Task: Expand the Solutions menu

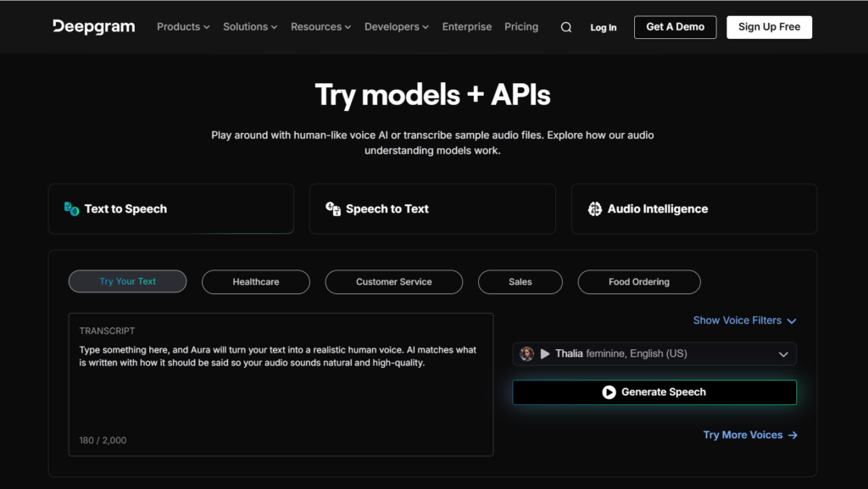Action: [x=250, y=26]
